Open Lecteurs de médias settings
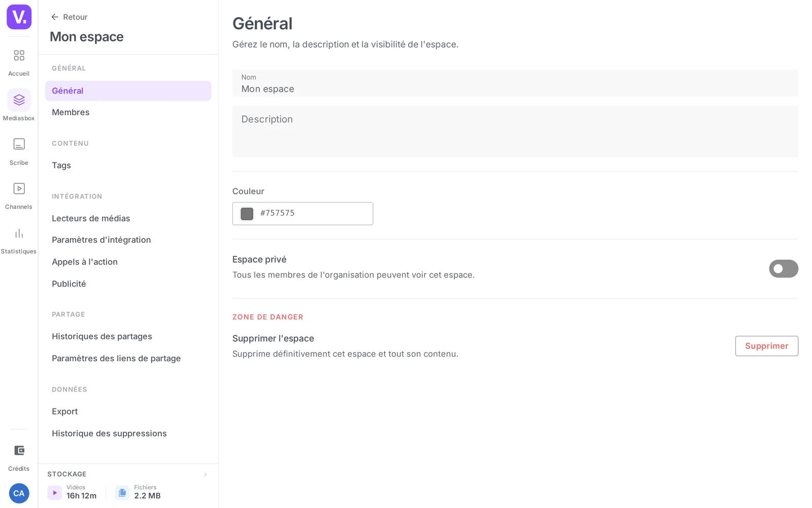Screen dimensions: 812x508 (128, 218)
